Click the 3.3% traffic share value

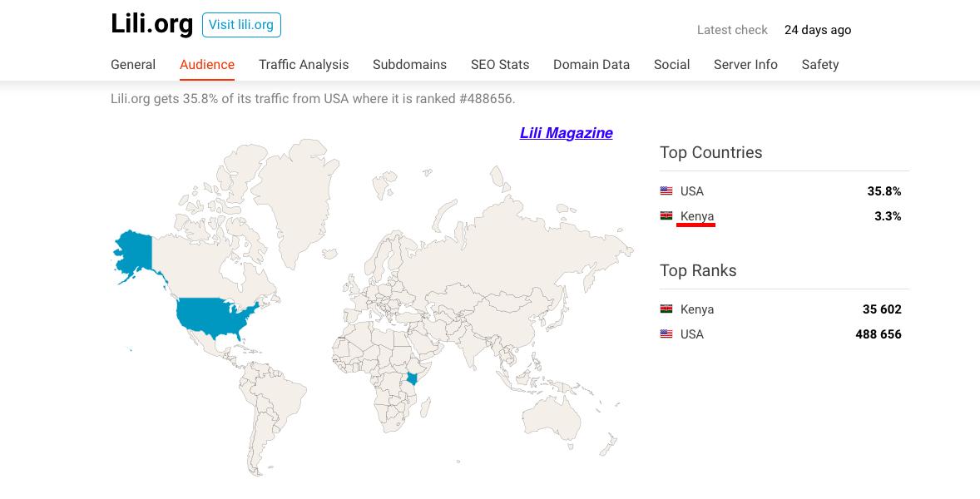888,216
